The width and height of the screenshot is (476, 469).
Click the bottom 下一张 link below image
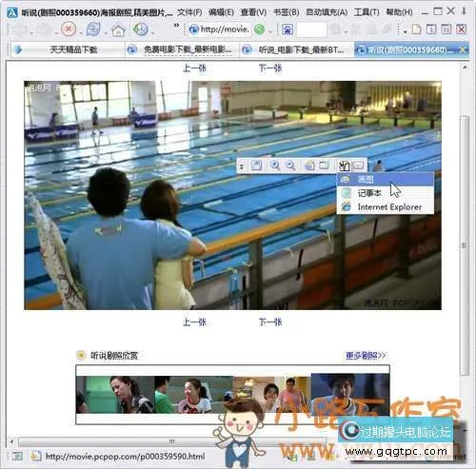[270, 322]
